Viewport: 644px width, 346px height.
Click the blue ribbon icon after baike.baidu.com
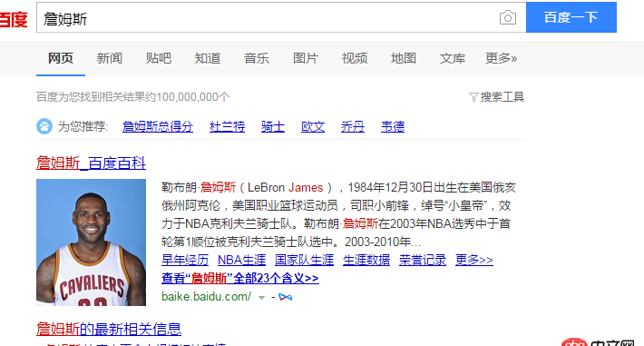[286, 297]
